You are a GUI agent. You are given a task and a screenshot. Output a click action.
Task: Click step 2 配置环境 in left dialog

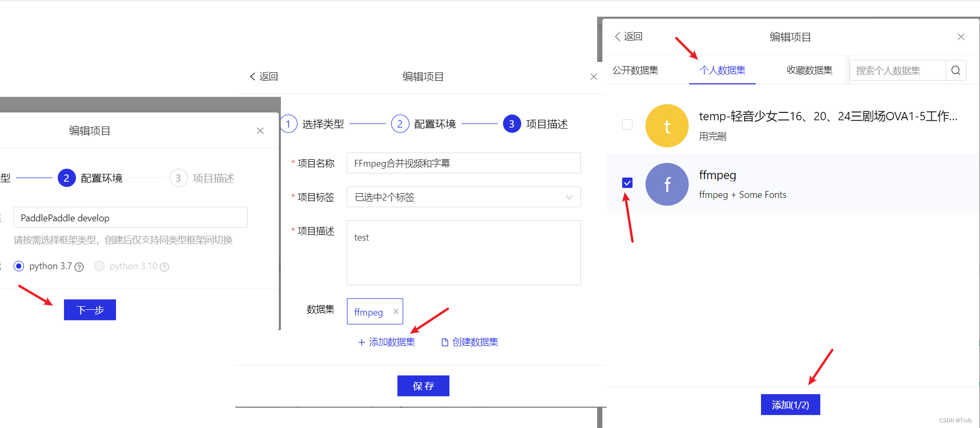(90, 178)
